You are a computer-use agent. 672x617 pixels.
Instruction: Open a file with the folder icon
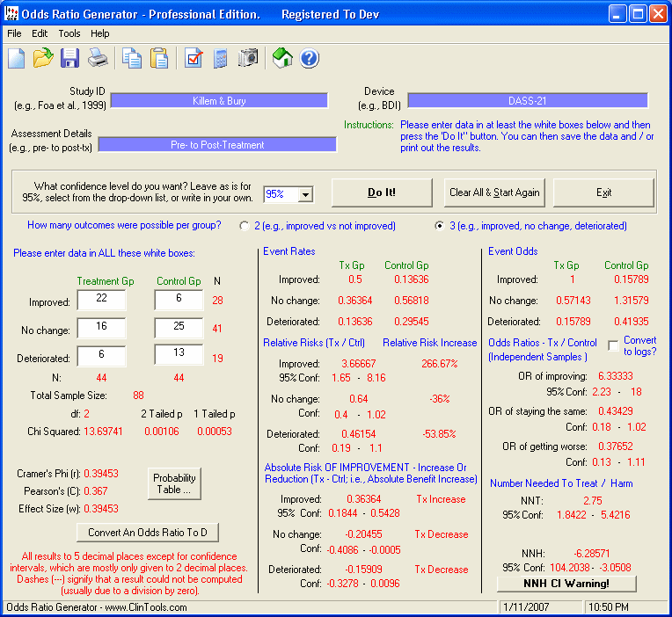click(x=43, y=59)
